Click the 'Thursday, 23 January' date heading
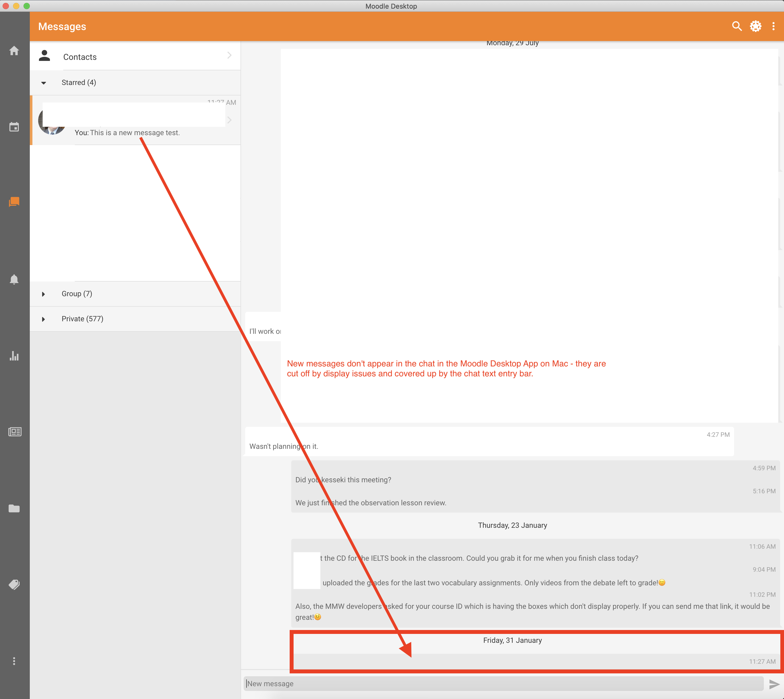 pyautogui.click(x=512, y=525)
